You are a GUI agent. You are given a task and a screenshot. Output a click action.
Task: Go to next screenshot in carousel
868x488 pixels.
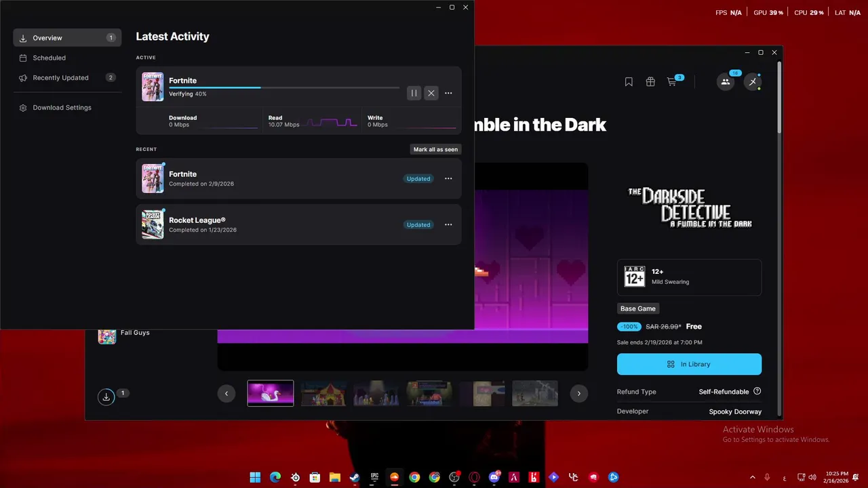click(x=578, y=393)
